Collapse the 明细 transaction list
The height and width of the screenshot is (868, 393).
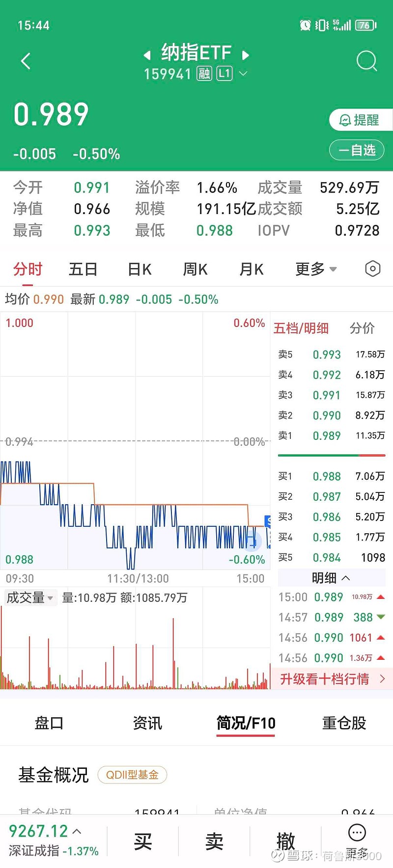(331, 578)
